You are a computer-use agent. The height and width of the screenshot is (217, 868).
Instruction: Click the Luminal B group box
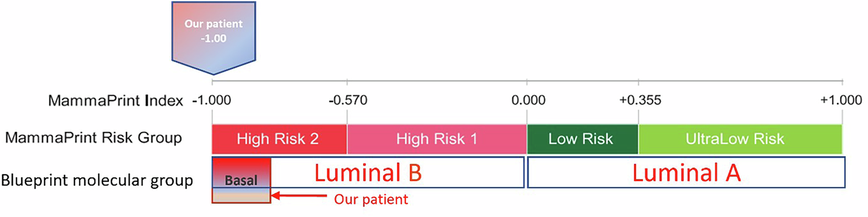click(x=397, y=173)
